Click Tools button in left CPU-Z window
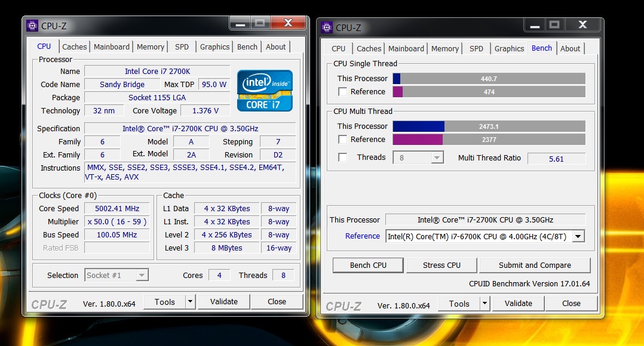Screen dimensions: 644x346 tap(165, 302)
